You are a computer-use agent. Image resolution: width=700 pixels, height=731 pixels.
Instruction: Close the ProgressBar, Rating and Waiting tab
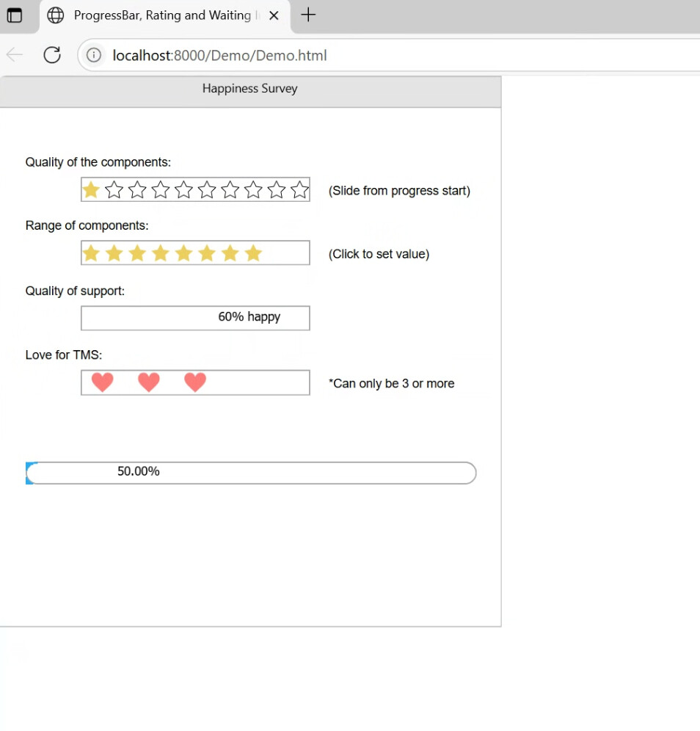click(x=274, y=15)
